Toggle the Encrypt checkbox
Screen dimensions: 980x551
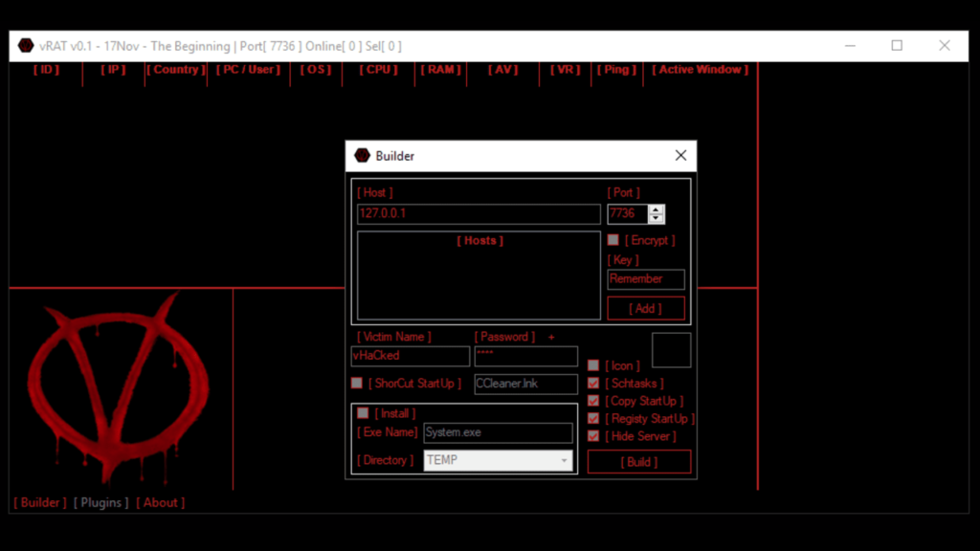click(613, 240)
